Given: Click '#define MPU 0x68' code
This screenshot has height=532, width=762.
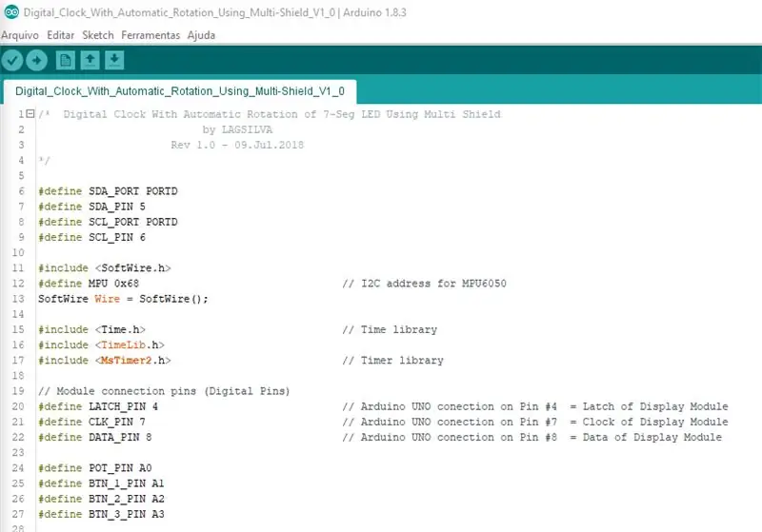Looking at the screenshot, I should click(x=89, y=284).
